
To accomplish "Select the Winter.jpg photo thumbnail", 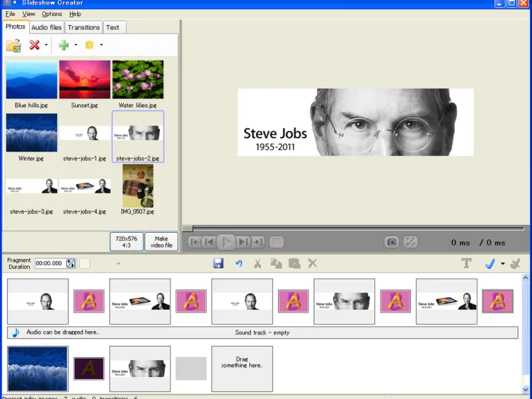I will pos(31,132).
